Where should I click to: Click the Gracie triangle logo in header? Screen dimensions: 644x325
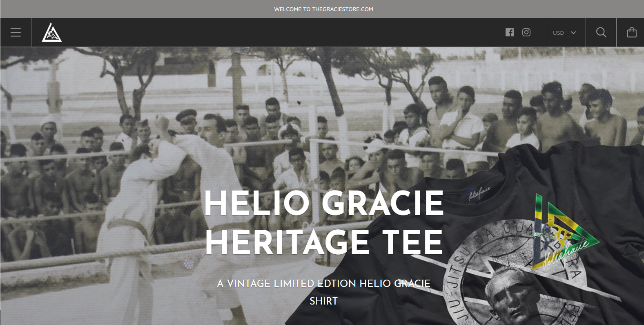point(52,32)
